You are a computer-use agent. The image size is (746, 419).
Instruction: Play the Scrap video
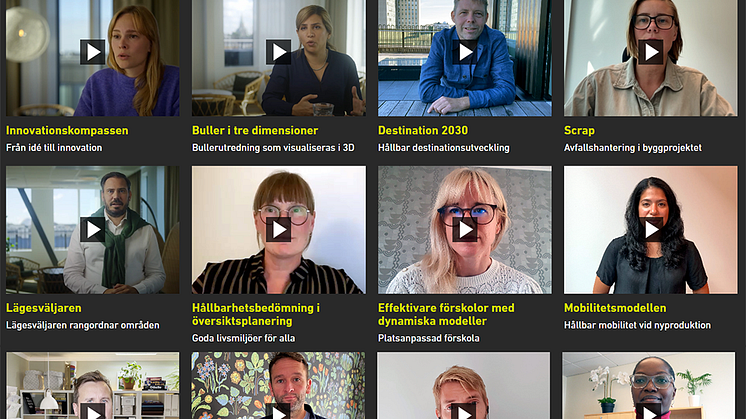point(651,52)
